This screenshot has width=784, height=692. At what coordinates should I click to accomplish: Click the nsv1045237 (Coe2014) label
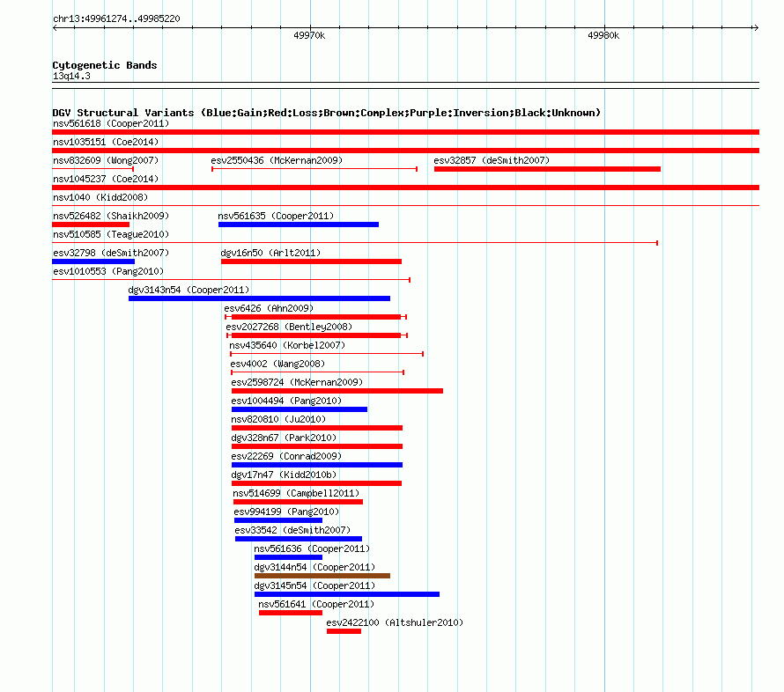106,179
